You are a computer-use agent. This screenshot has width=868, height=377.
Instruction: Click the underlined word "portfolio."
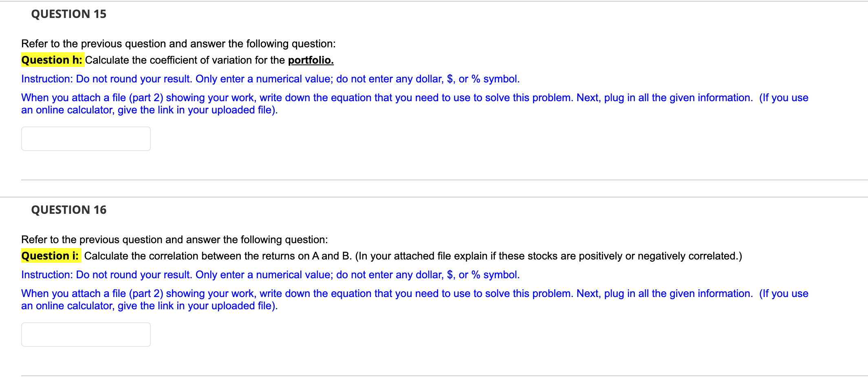pos(311,60)
